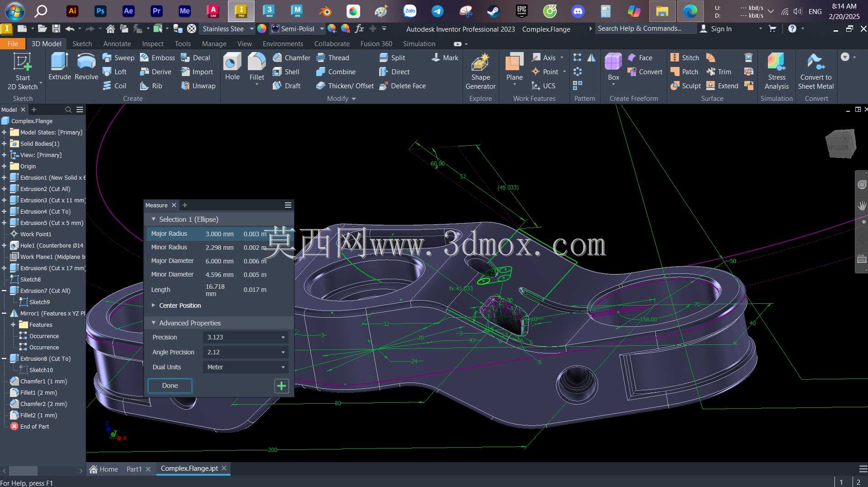Open the File menu
Image resolution: width=868 pixels, height=487 pixels.
pos(13,43)
